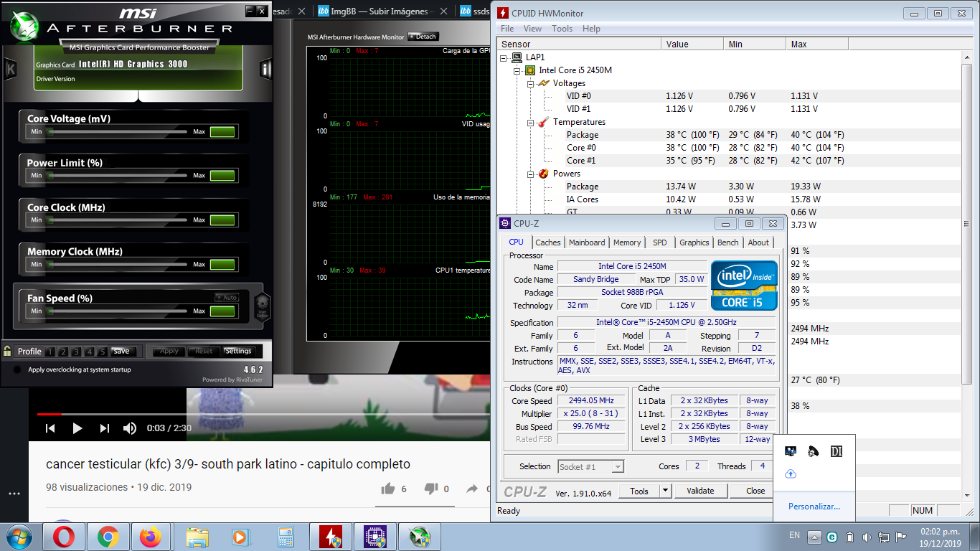Image resolution: width=980 pixels, height=551 pixels.
Task: Open Windows Explorer folder icon on taskbar
Action: click(197, 537)
